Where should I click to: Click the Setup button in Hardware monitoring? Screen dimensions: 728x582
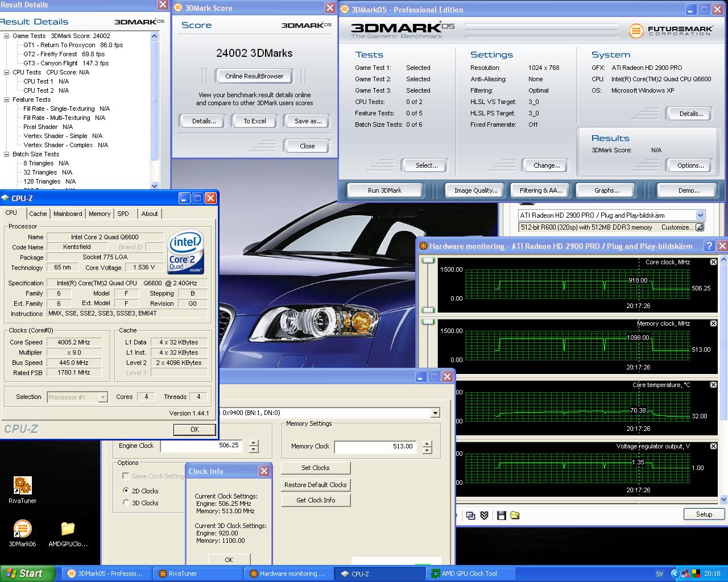[x=704, y=514]
